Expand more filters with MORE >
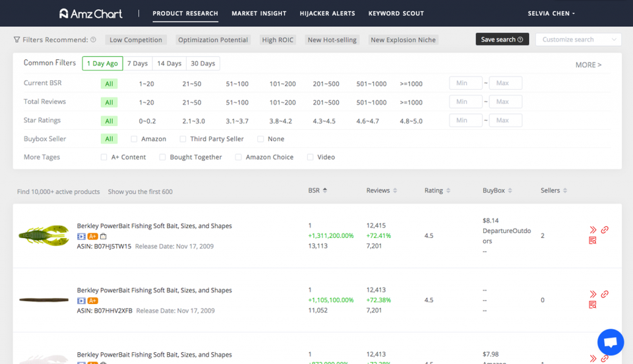The height and width of the screenshot is (364, 633). coord(588,65)
